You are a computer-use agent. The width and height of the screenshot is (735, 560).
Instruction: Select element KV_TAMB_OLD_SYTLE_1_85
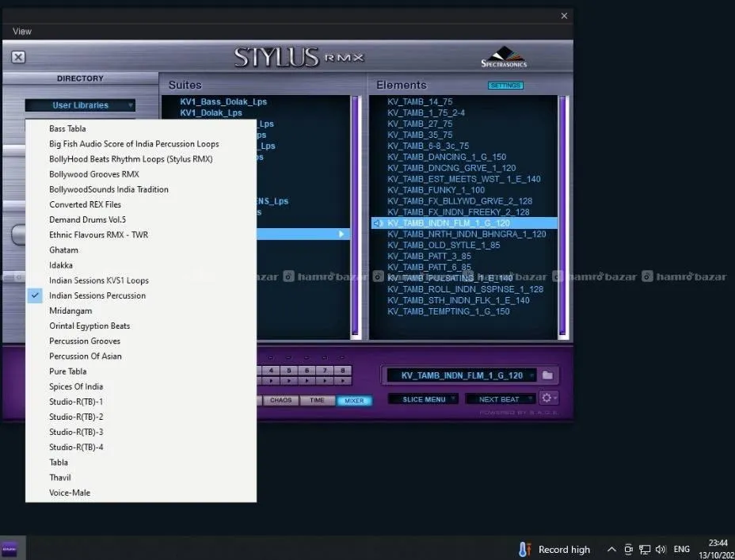pyautogui.click(x=444, y=246)
